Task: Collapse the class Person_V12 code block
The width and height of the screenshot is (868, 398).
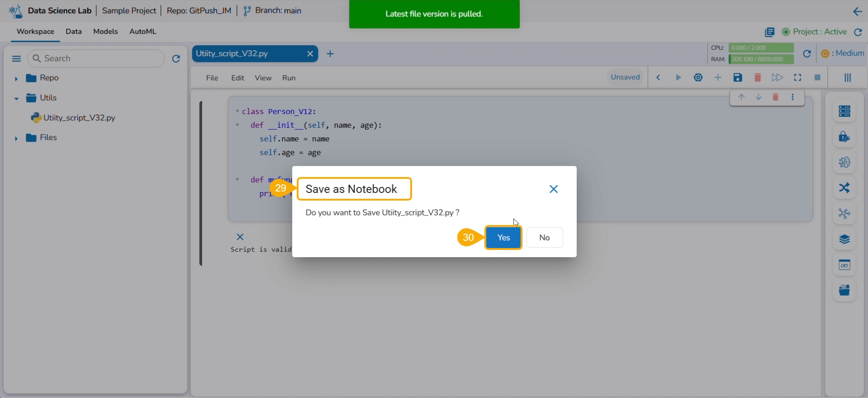Action: [237, 111]
